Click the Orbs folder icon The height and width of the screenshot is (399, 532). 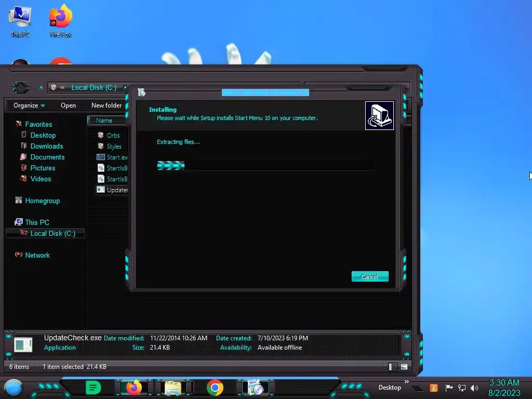[101, 135]
